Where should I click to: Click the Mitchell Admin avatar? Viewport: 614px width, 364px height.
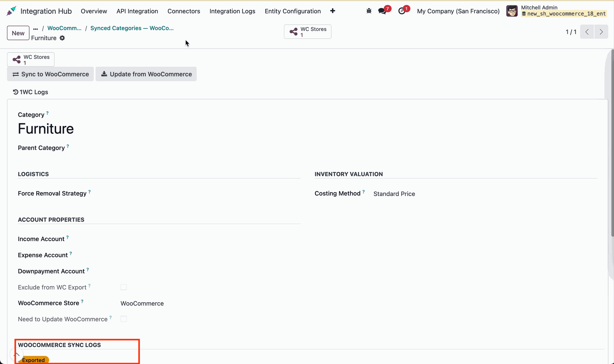[x=512, y=11]
